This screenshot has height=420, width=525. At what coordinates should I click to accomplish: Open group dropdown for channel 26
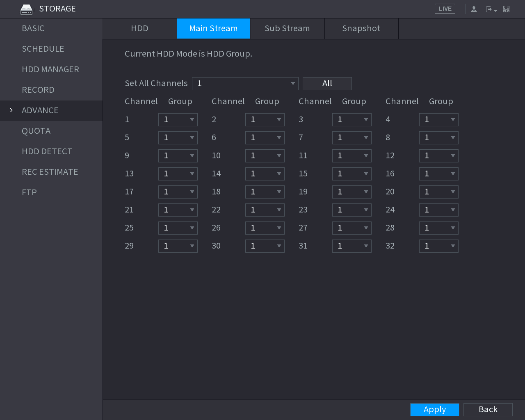[x=265, y=228]
